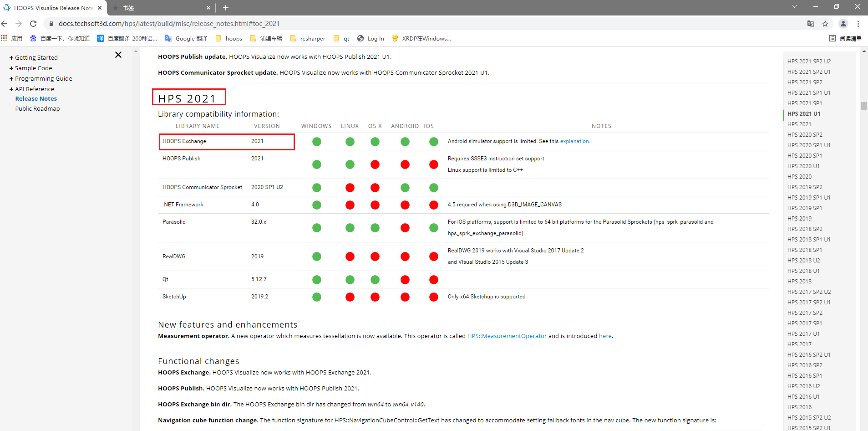The height and width of the screenshot is (431, 868).
Task: Switch to HOOPS Visualize Release Notes tab
Action: click(52, 8)
